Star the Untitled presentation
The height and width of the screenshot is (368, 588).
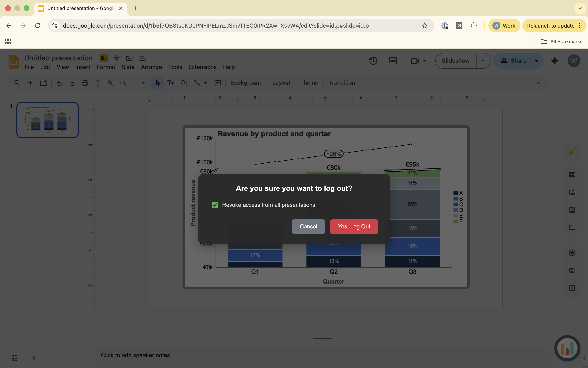tap(116, 58)
